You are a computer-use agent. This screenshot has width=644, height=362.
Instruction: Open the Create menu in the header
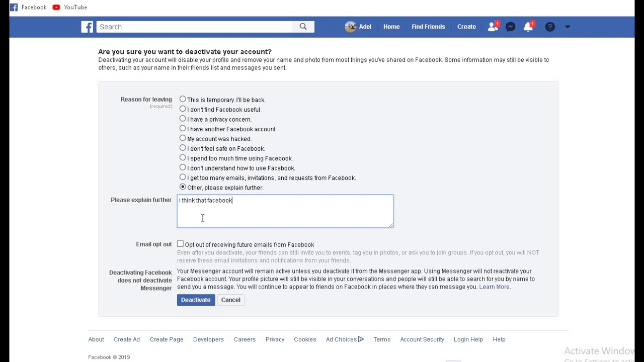click(x=466, y=27)
